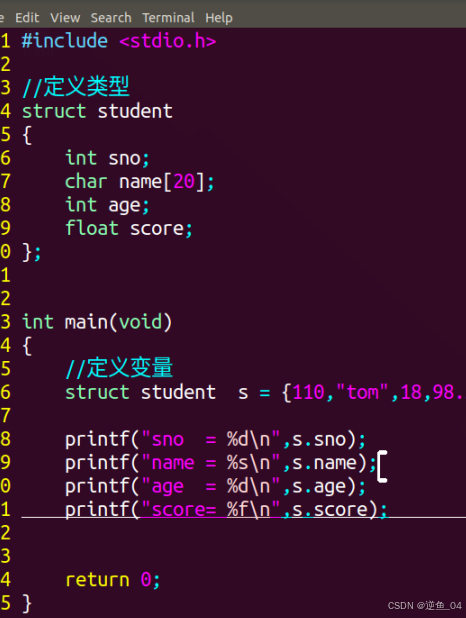Click 'int main(void)' function line

click(x=97, y=322)
